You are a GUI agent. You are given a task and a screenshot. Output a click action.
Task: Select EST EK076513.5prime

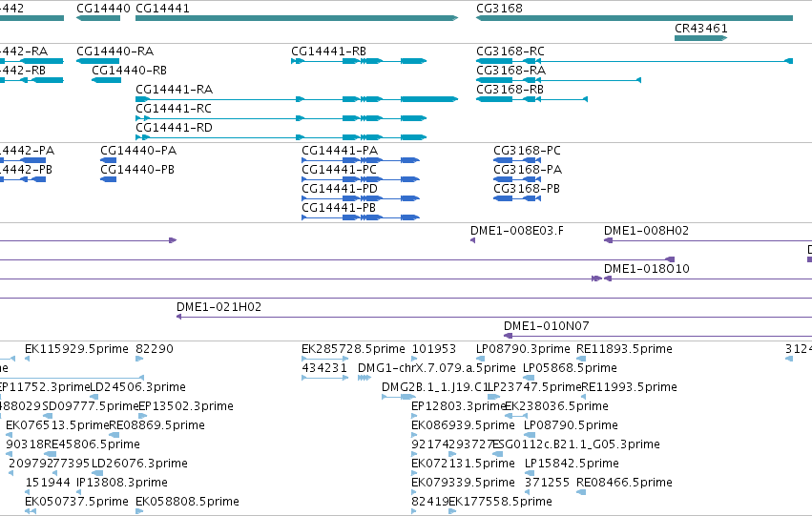tap(9, 435)
